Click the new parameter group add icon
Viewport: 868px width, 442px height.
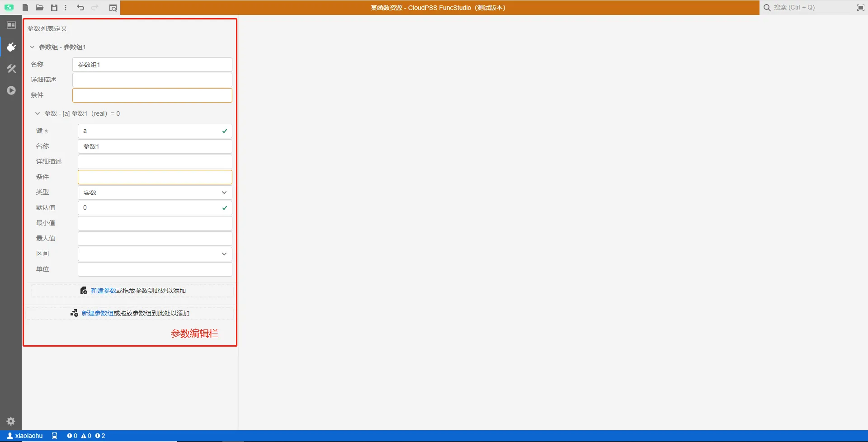[x=75, y=313]
